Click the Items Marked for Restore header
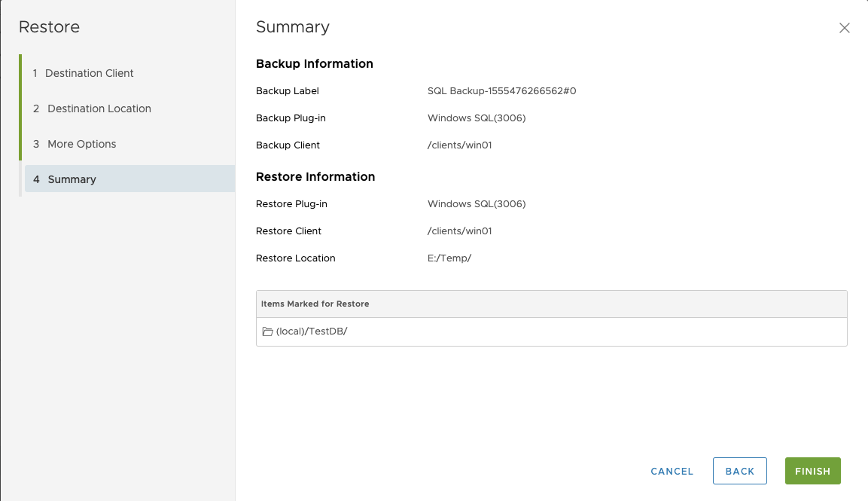The height and width of the screenshot is (501, 868). click(314, 304)
